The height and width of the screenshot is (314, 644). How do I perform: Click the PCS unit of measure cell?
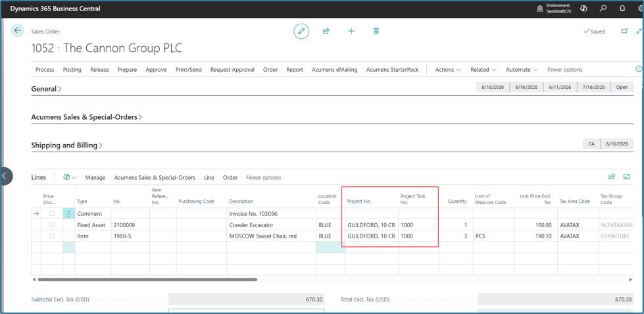pos(493,236)
